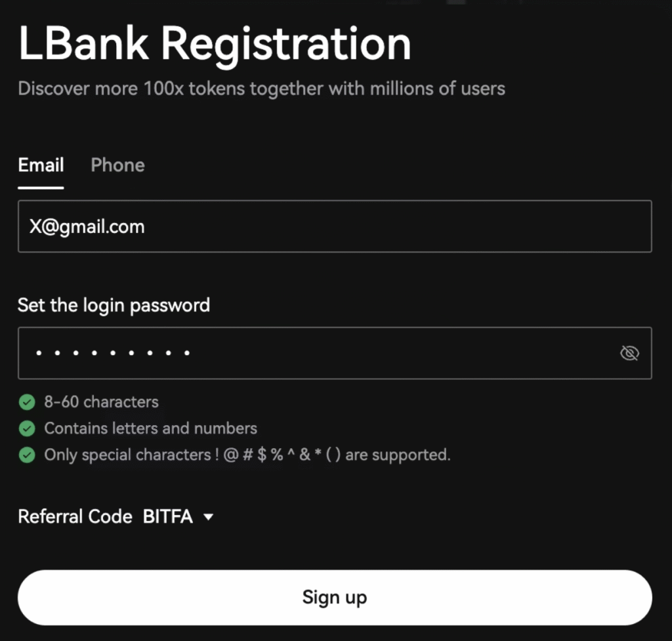The image size is (672, 641).
Task: Click the 'Discover more 100x tokens' subtitle
Action: [261, 89]
